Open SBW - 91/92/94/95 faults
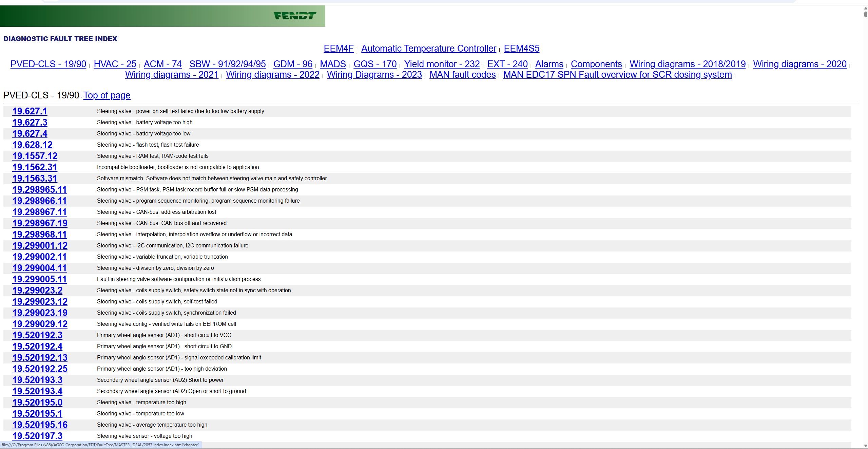This screenshot has width=868, height=449. 228,64
